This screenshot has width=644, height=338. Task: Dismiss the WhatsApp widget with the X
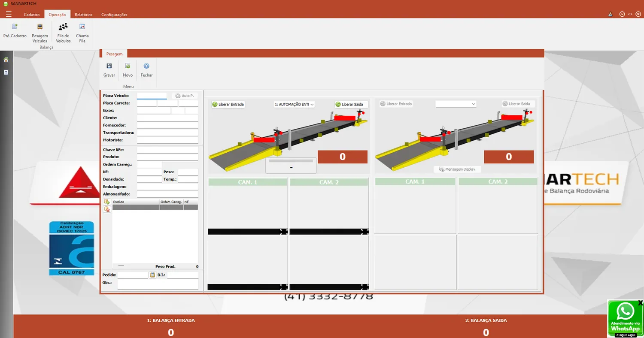[641, 303]
